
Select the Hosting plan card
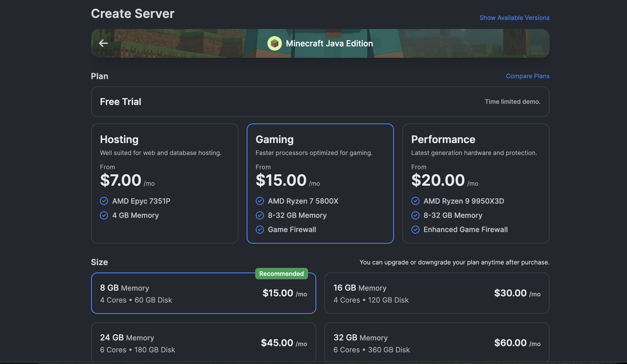(164, 183)
